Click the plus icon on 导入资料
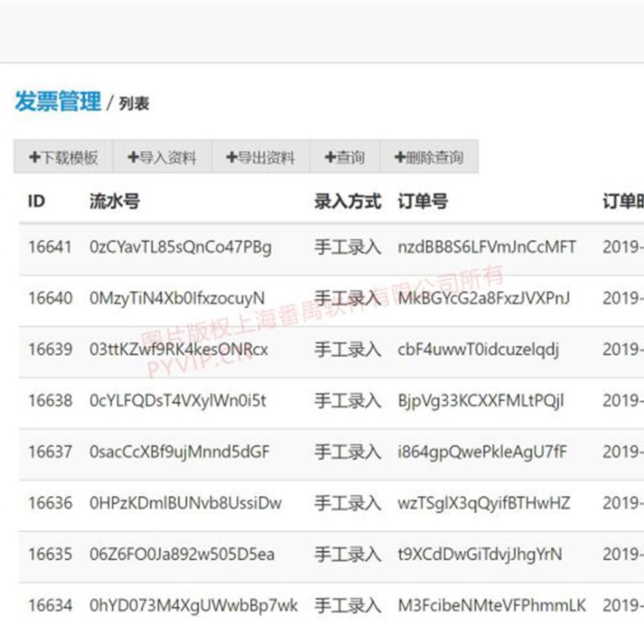The height and width of the screenshot is (644, 644). click(133, 157)
